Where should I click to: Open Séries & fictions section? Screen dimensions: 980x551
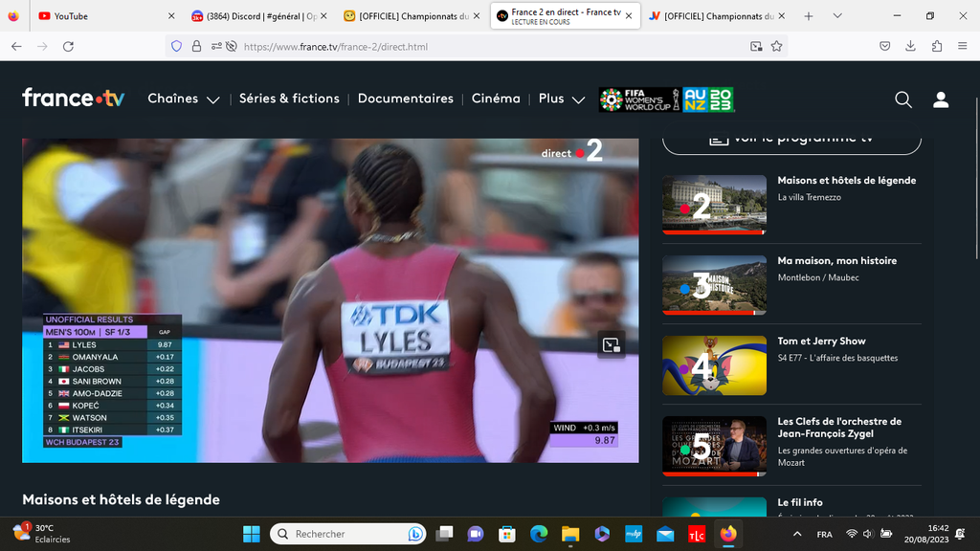(x=289, y=99)
